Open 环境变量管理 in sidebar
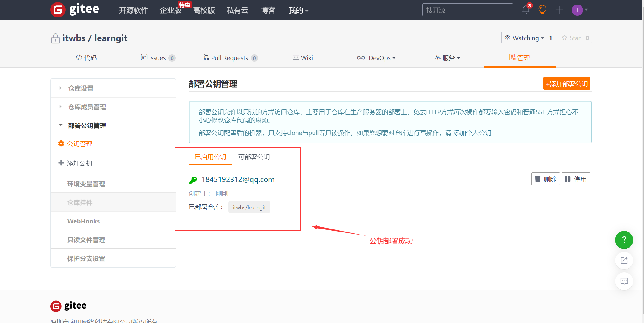Image resolution: width=644 pixels, height=323 pixels. [113, 184]
